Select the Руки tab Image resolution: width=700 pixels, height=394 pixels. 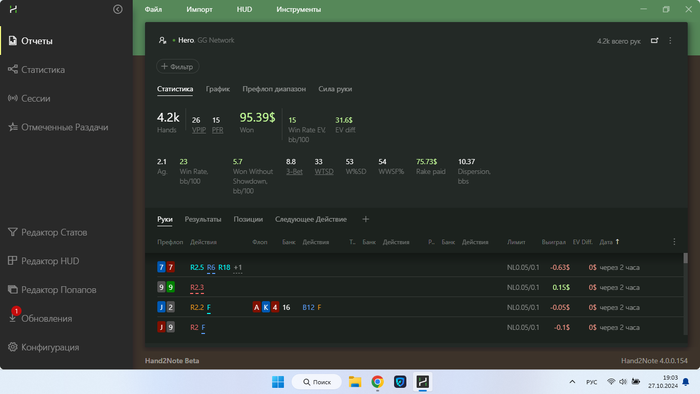click(165, 219)
